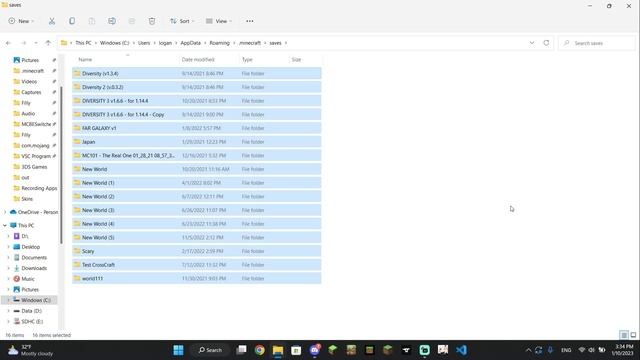Image resolution: width=640 pixels, height=360 pixels.
Task: Click the Copy icon in toolbar
Action: click(x=72, y=21)
